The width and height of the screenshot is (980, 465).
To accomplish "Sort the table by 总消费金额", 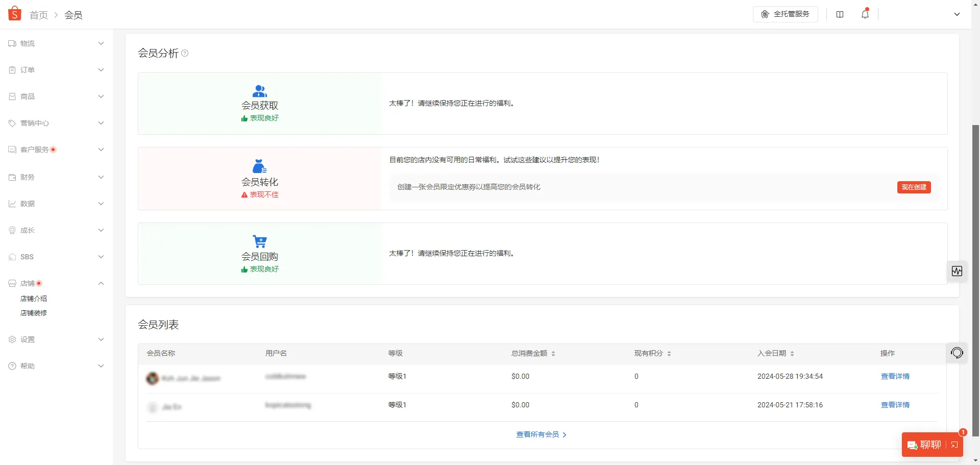I will click(553, 353).
